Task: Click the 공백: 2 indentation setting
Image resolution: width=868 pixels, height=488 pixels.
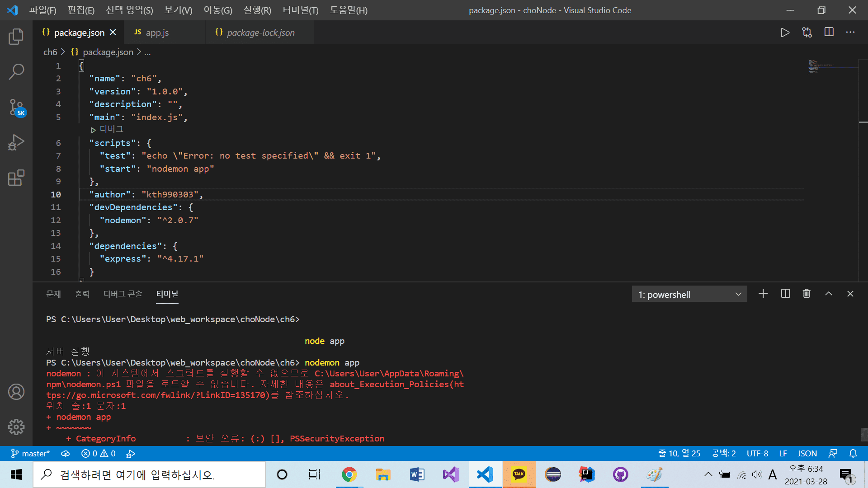Action: [724, 453]
